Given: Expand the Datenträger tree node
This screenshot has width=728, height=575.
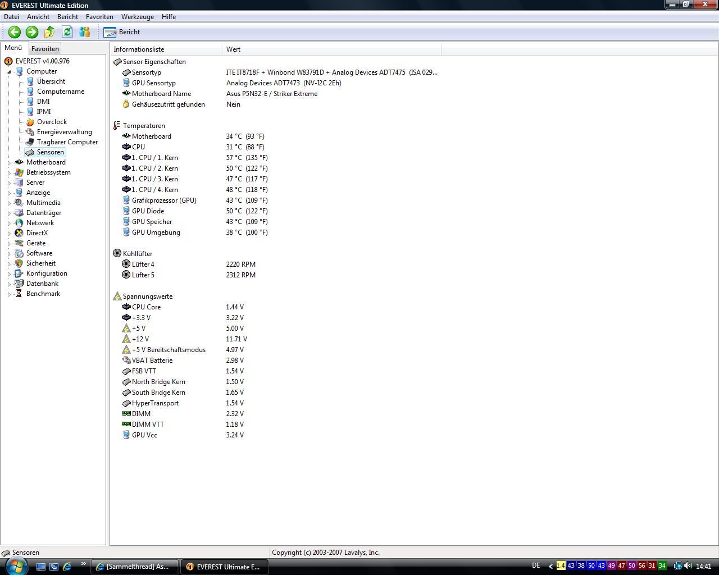Looking at the screenshot, I should point(9,213).
